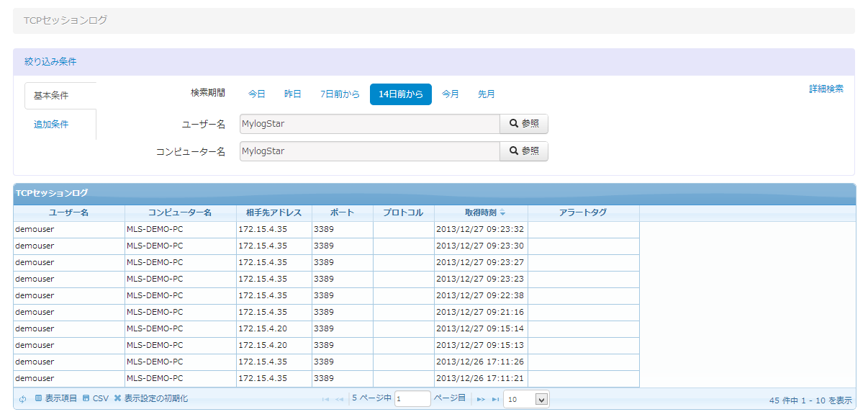Click the 45 件中 1 - 10 を表示 status text
Viewport: 868px width, 412px height.
pyautogui.click(x=810, y=400)
